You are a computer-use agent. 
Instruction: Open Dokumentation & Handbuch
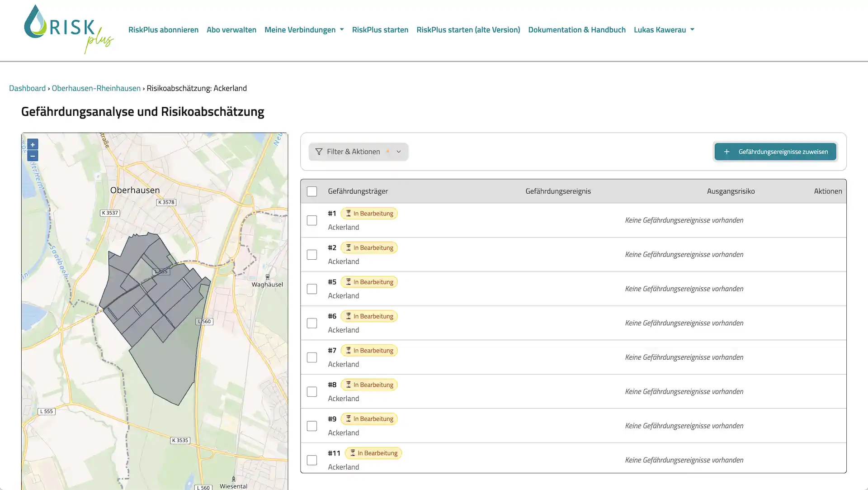(577, 30)
